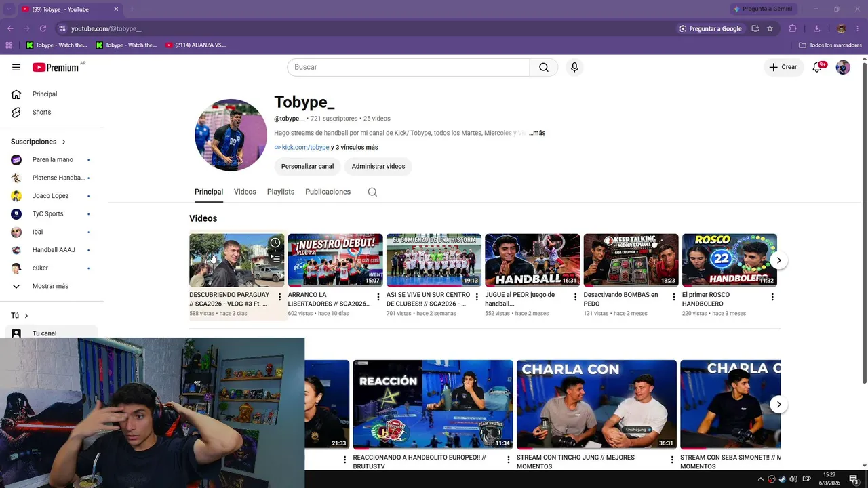
Task: Show hidden system tray icons
Action: 760,479
